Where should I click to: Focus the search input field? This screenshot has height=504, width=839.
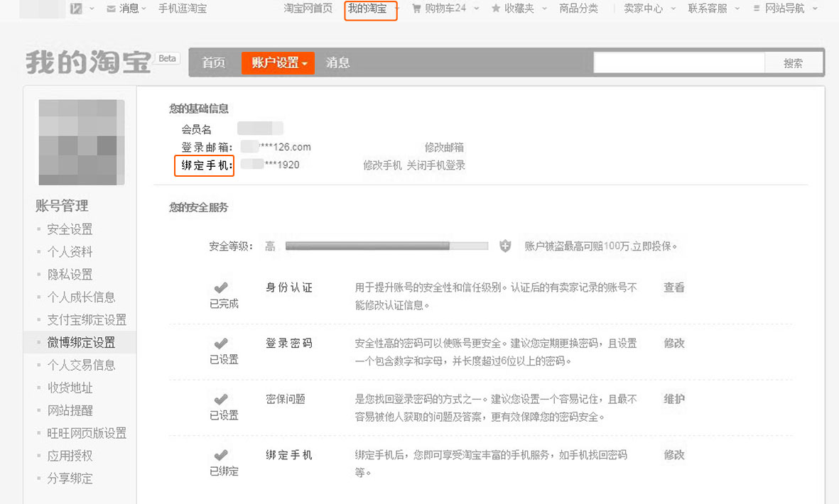click(679, 62)
